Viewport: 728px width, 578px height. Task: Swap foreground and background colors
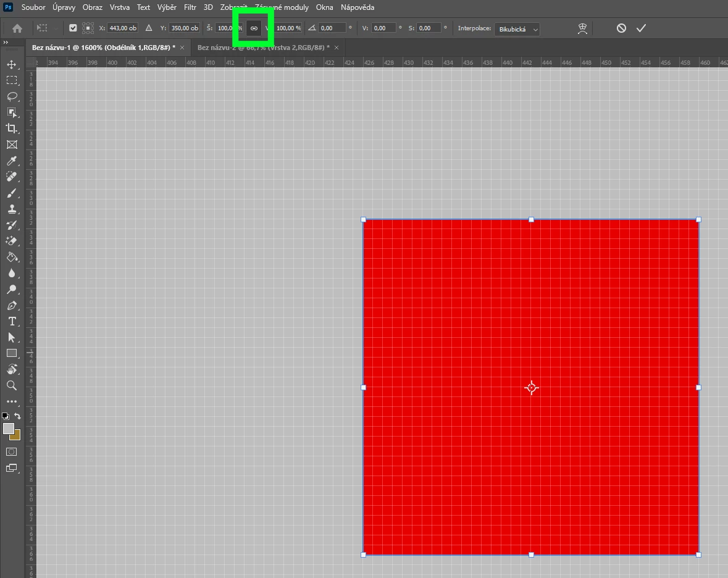(18, 416)
